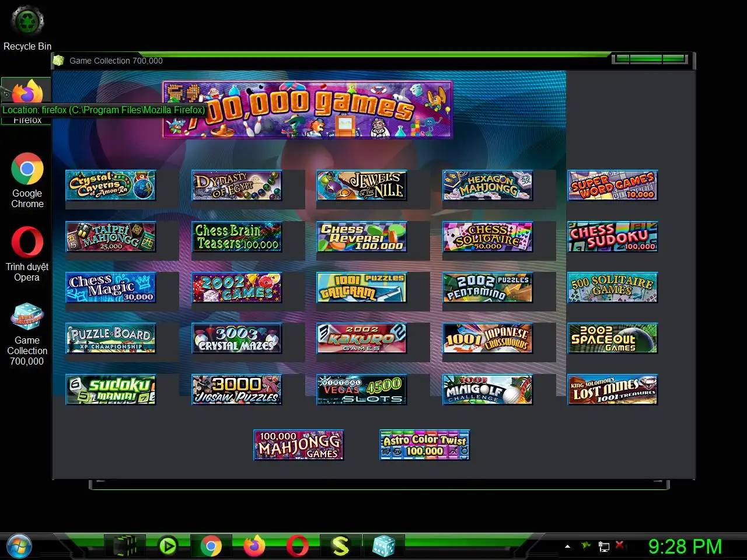This screenshot has width=747, height=560.
Task: Open Chrome from the taskbar
Action: (x=211, y=547)
